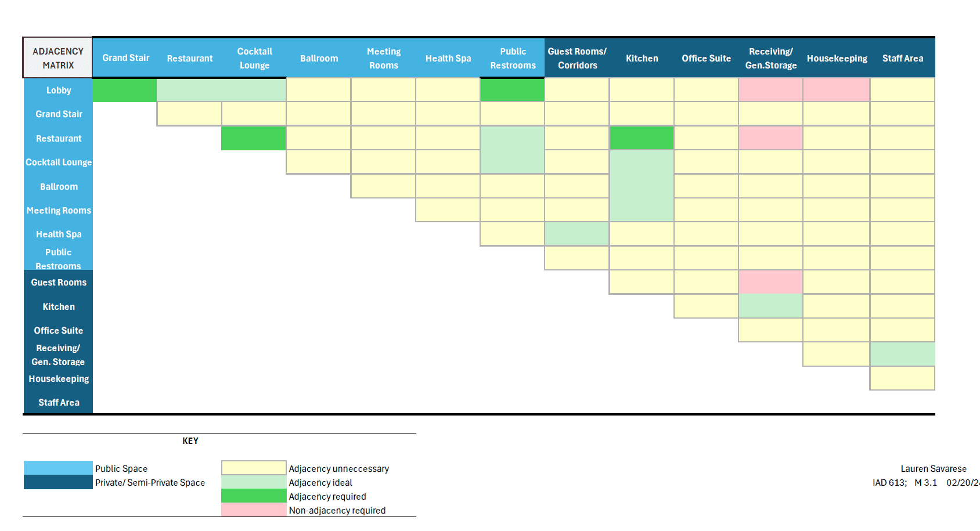Click the Non-adjacency required pink swatch
The image size is (980, 531).
(254, 510)
